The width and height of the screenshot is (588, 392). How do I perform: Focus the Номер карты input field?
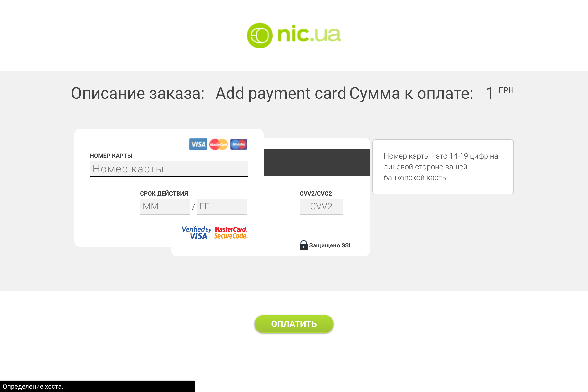tap(169, 169)
